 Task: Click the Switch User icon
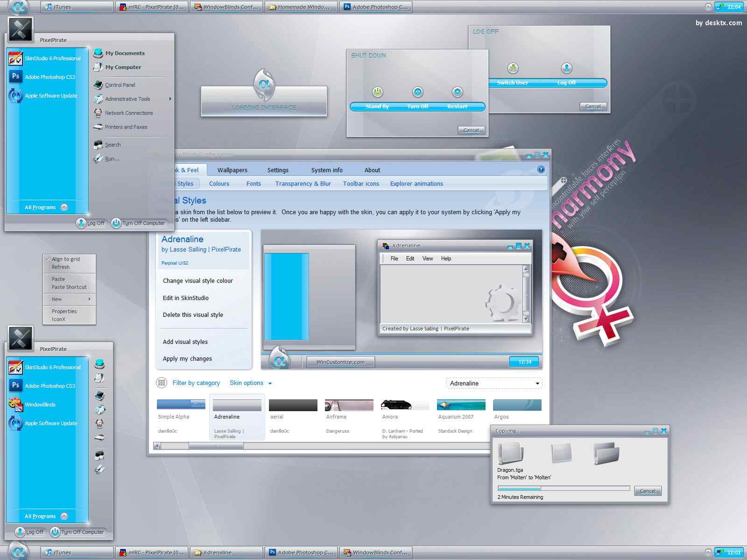pos(513,68)
